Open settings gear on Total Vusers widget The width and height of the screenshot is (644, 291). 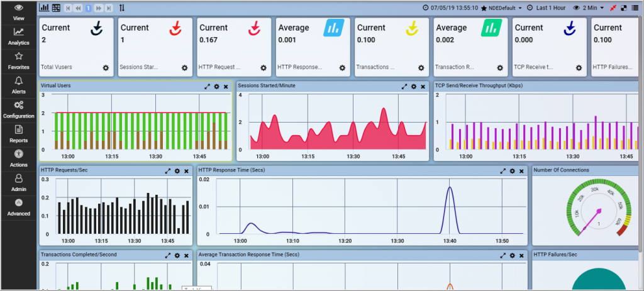pos(106,68)
